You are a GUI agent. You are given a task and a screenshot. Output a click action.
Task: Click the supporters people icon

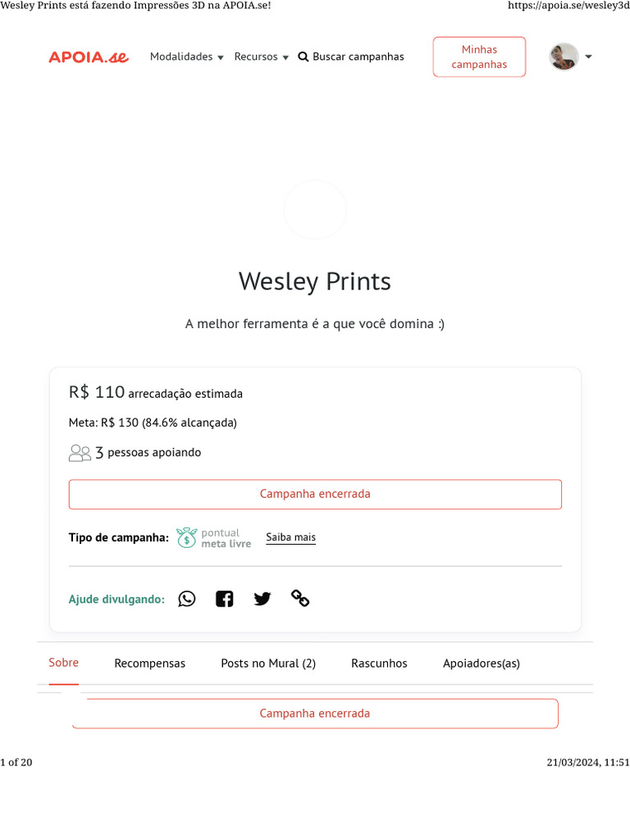(80, 453)
